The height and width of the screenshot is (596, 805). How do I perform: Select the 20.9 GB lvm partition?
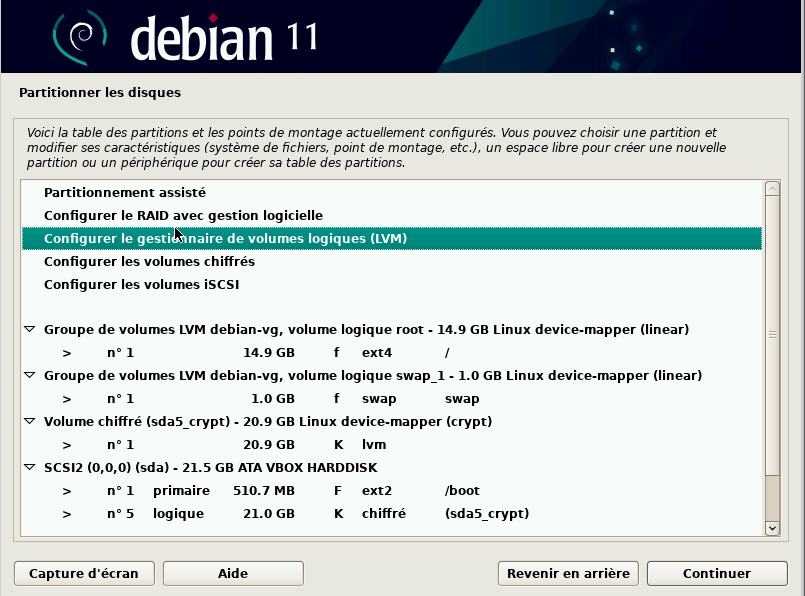[268, 444]
